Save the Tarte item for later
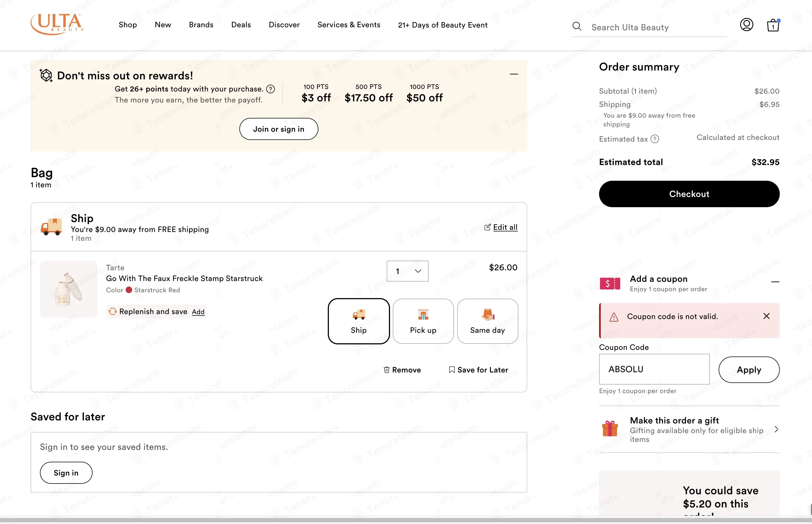812x524 pixels. [479, 370]
